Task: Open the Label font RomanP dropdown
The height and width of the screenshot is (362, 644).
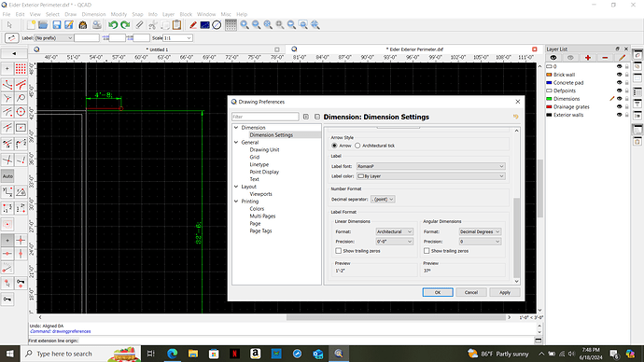Action: point(430,166)
